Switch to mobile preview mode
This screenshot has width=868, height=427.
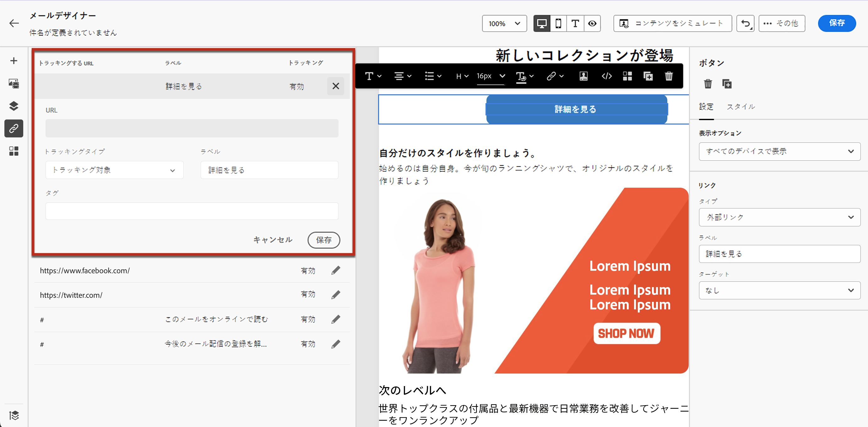point(558,24)
